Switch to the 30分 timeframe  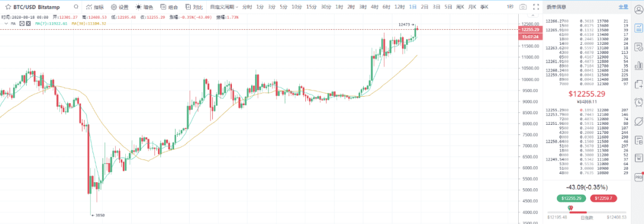[326, 7]
